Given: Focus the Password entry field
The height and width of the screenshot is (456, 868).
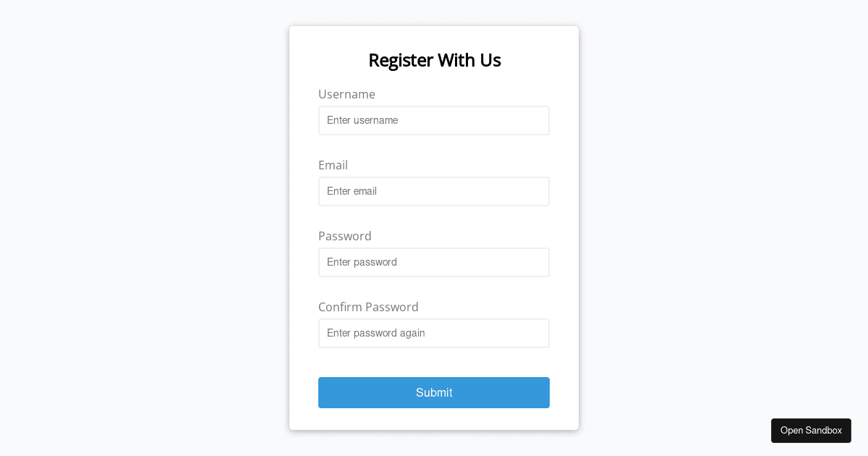Looking at the screenshot, I should [434, 262].
